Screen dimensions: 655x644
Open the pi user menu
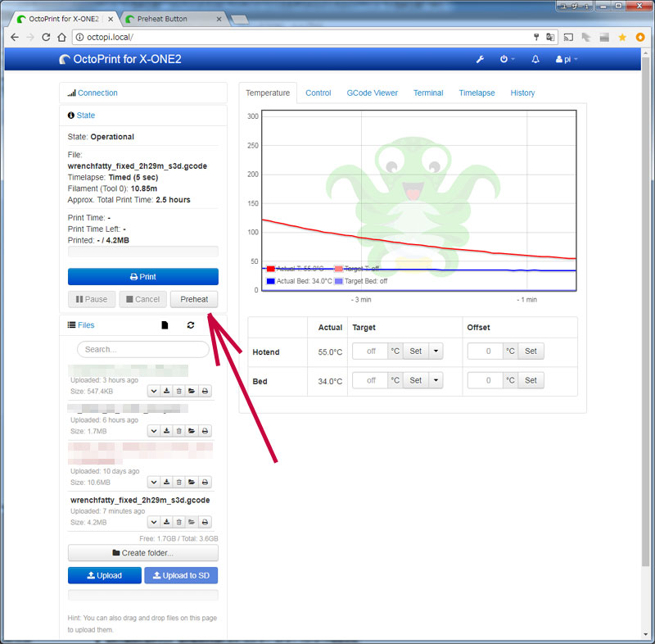click(567, 59)
